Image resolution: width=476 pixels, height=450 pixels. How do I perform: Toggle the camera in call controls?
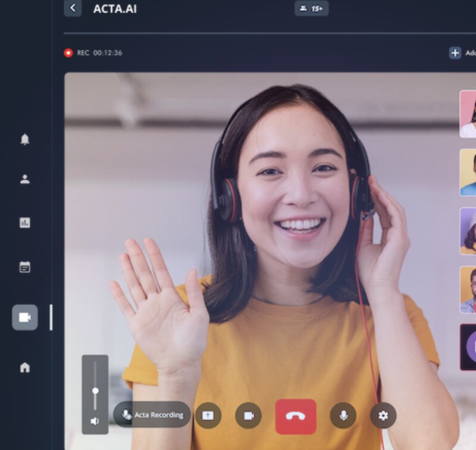(248, 415)
